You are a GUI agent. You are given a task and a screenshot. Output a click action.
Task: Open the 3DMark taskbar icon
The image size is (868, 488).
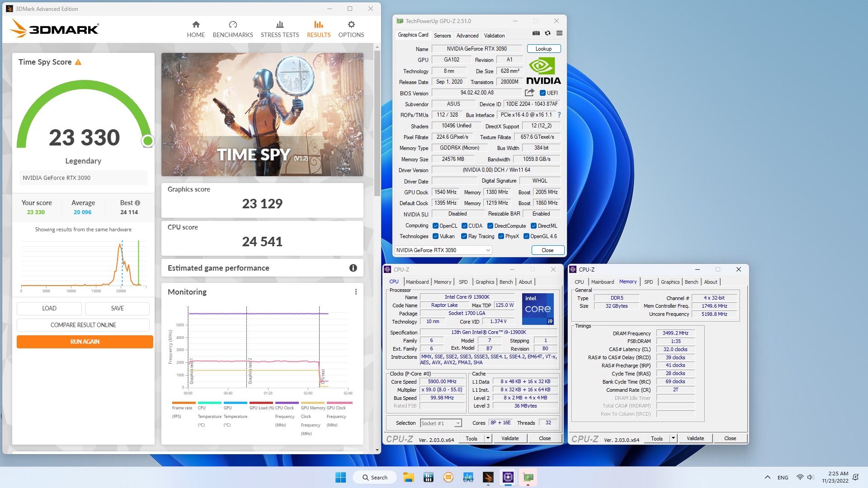click(488, 477)
